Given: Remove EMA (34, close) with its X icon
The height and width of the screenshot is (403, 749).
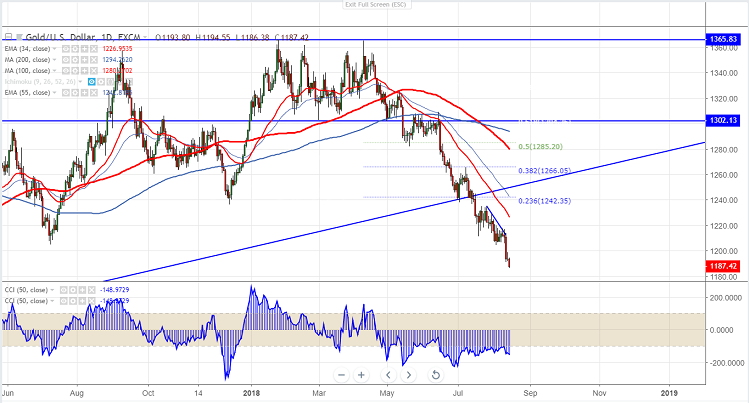Looking at the screenshot, I should click(x=94, y=49).
